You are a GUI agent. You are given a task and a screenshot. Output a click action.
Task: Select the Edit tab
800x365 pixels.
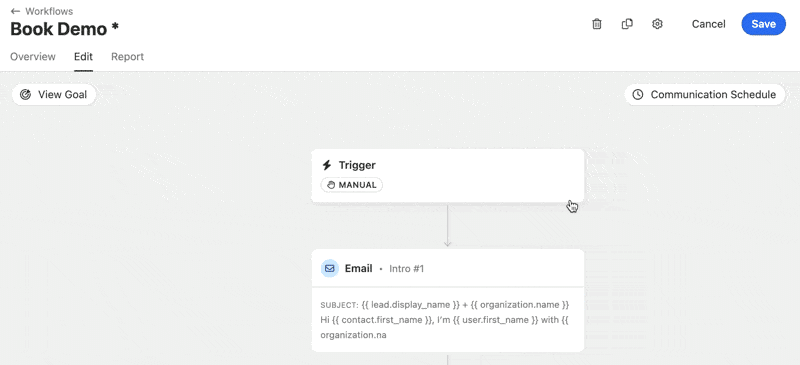[x=83, y=57]
